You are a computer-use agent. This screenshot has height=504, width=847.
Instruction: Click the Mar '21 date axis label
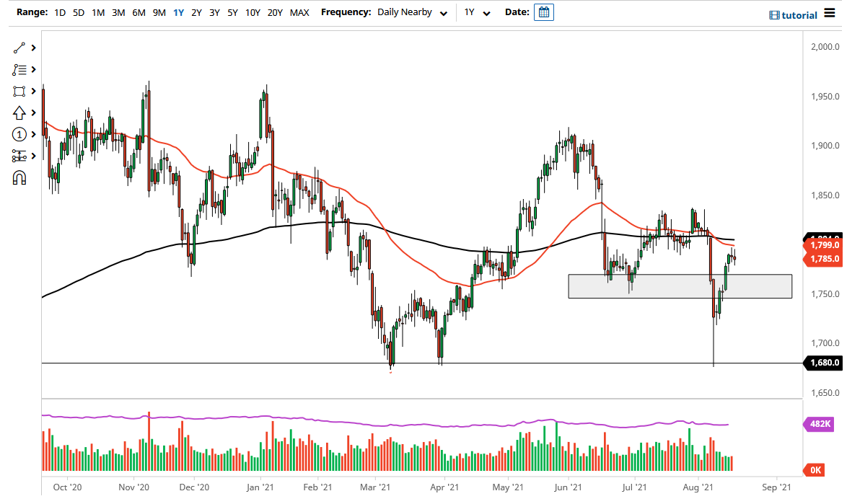[x=375, y=487]
